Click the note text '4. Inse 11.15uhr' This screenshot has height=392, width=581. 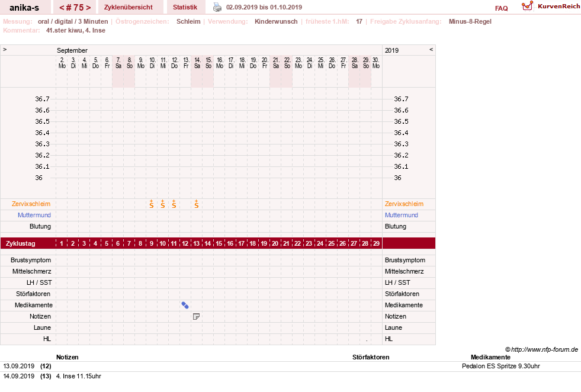(x=79, y=376)
